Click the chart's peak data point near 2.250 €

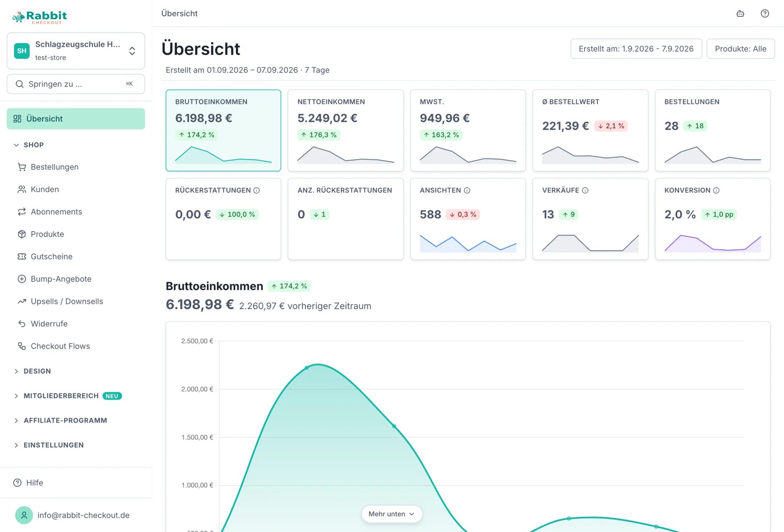coord(307,368)
